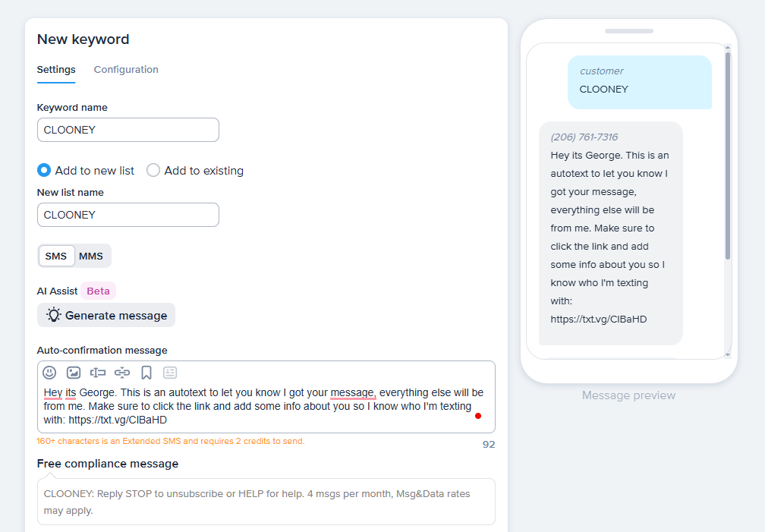Open the emoji picker icon
765x532 pixels.
[x=49, y=373]
